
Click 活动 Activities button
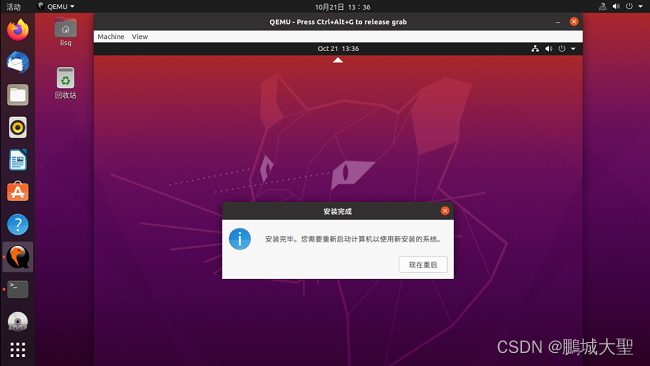coord(13,7)
